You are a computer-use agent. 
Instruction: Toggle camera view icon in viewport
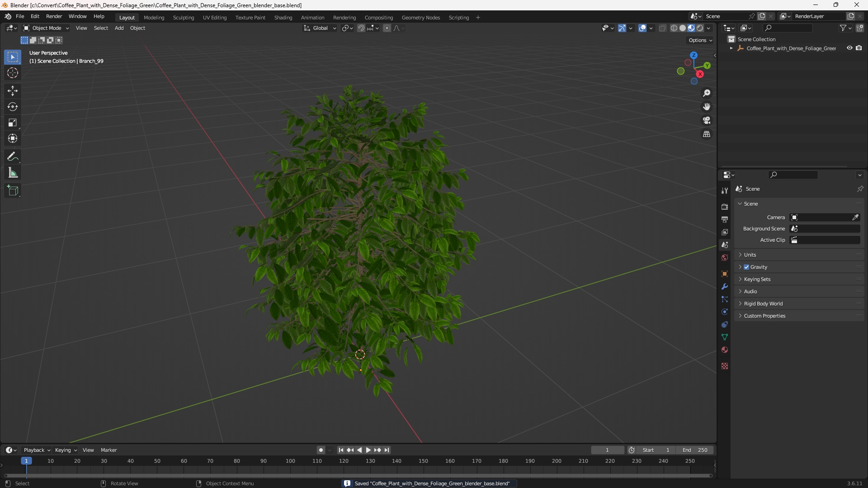coord(707,120)
